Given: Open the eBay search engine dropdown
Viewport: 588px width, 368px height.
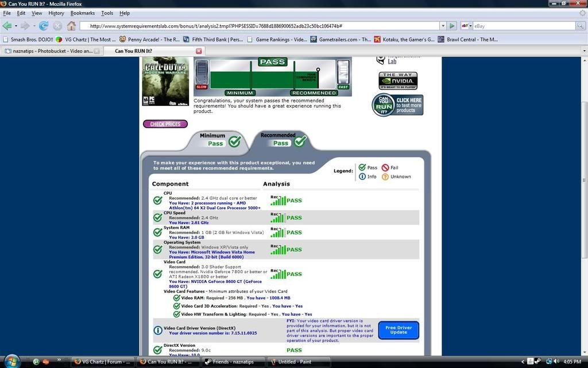Looking at the screenshot, I should (x=466, y=26).
